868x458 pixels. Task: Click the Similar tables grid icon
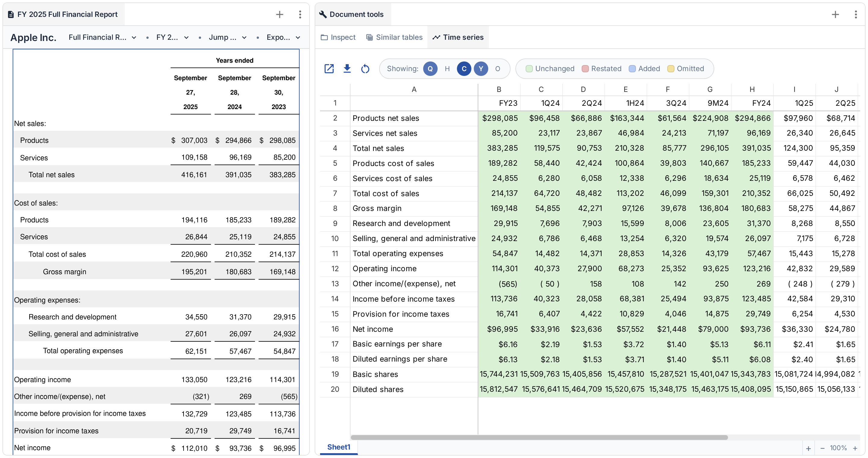(369, 37)
